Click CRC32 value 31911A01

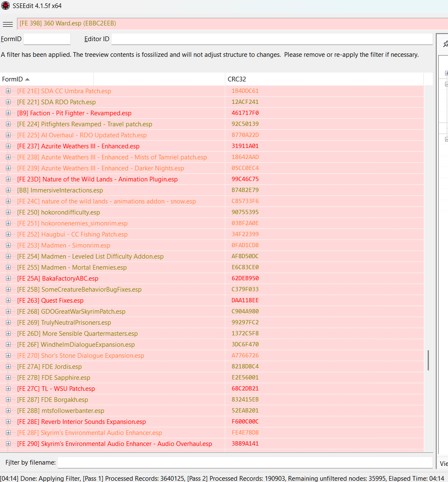245,146
